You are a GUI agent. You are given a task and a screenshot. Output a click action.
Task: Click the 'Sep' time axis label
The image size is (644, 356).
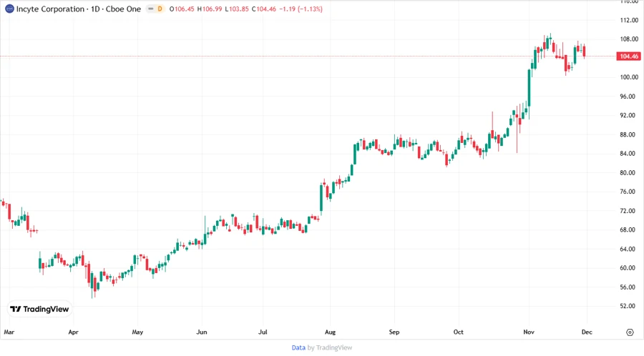point(394,332)
